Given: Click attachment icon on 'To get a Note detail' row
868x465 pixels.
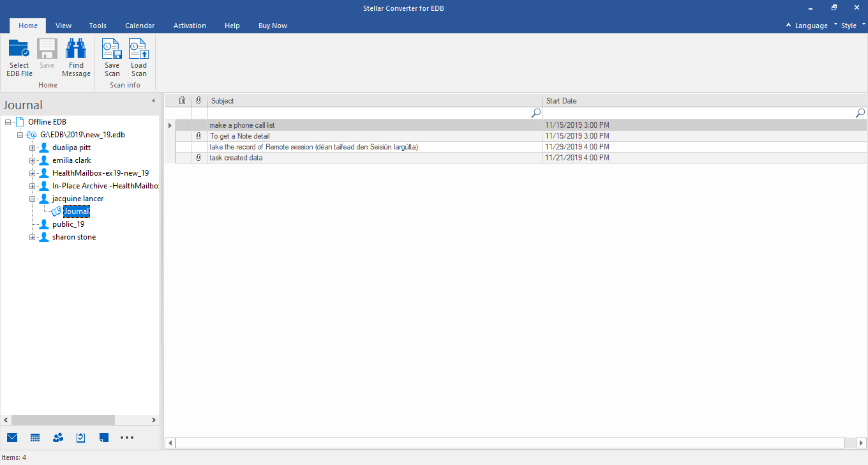Looking at the screenshot, I should pyautogui.click(x=198, y=136).
